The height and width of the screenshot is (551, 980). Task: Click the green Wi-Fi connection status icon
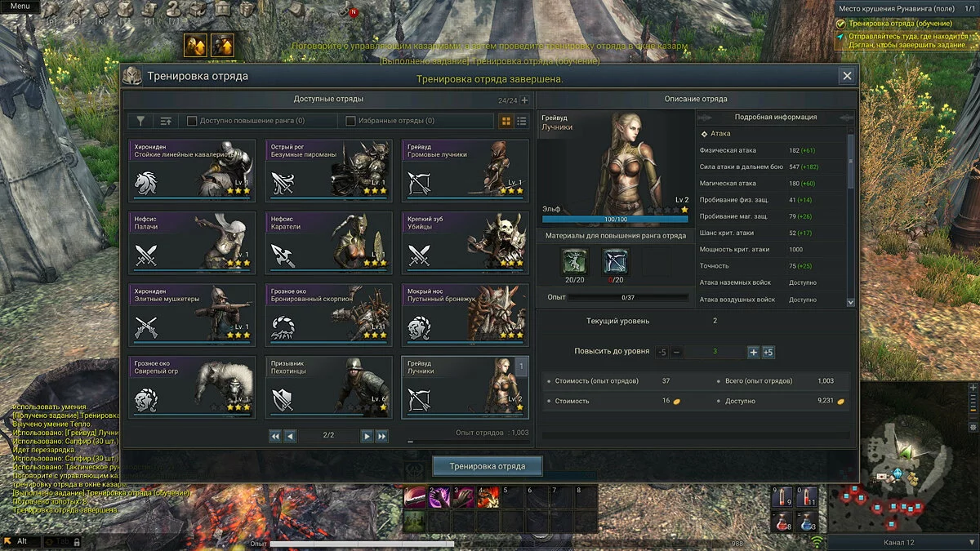click(817, 541)
